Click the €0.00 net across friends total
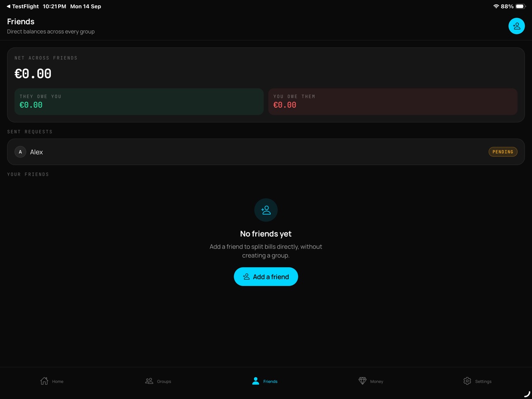532x399 pixels. 33,73
